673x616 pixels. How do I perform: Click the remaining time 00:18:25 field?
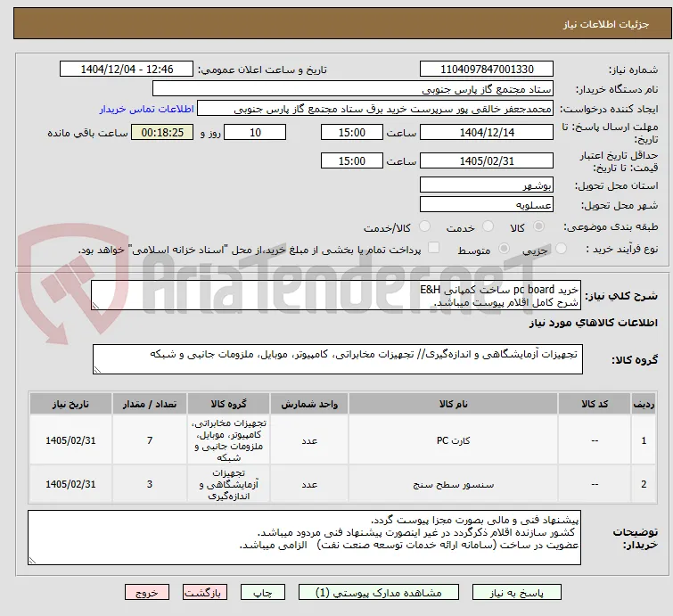tap(162, 132)
